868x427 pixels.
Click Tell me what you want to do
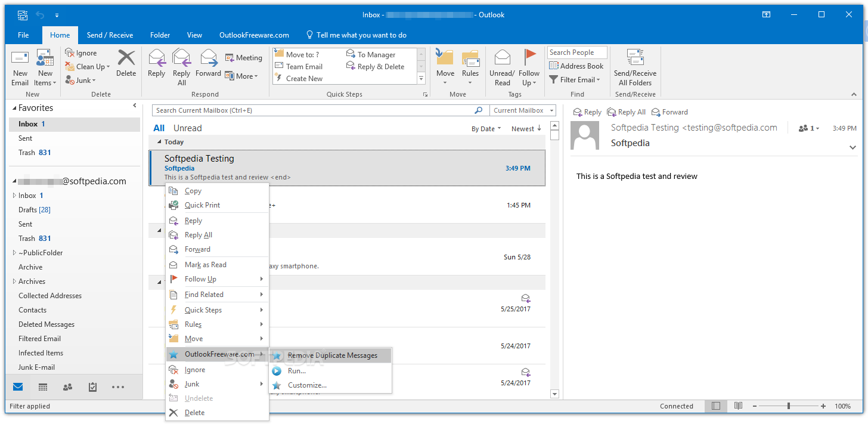(356, 35)
